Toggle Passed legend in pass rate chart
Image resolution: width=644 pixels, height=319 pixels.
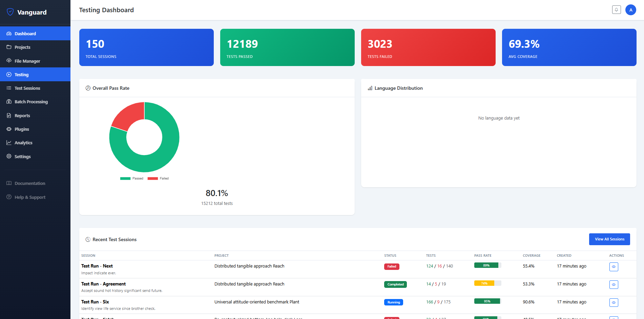click(132, 178)
